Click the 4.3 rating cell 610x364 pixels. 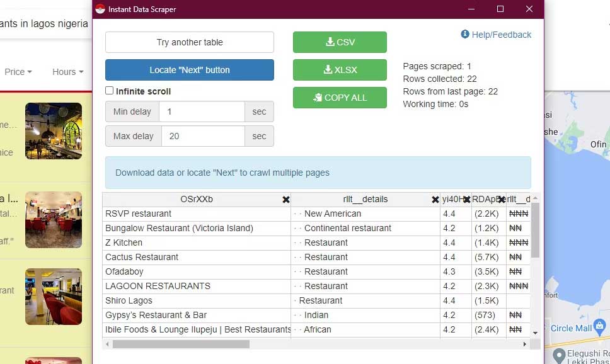pyautogui.click(x=456, y=272)
